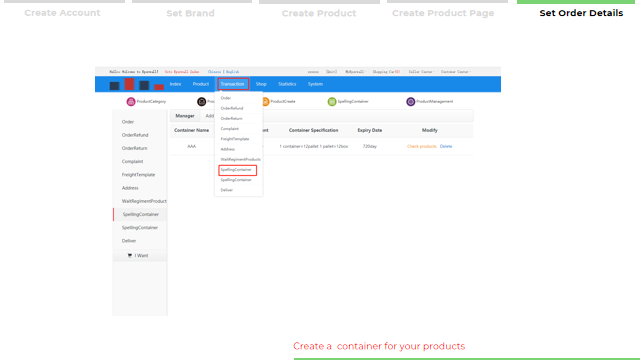Open the Index menu in navbar

point(175,84)
